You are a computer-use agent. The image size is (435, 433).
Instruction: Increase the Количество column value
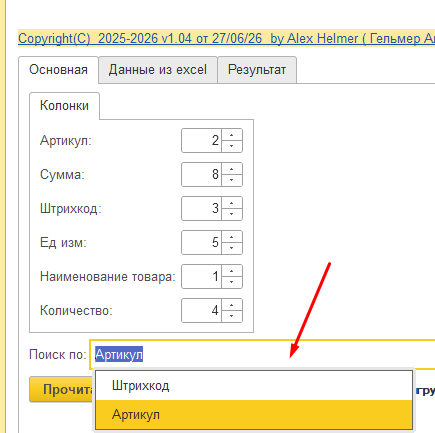click(x=232, y=305)
